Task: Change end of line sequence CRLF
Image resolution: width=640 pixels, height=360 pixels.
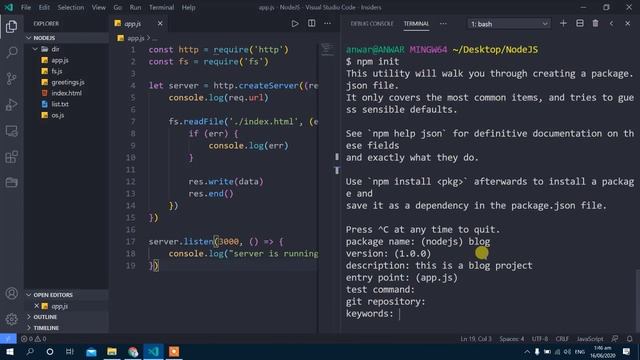Action: pos(562,339)
